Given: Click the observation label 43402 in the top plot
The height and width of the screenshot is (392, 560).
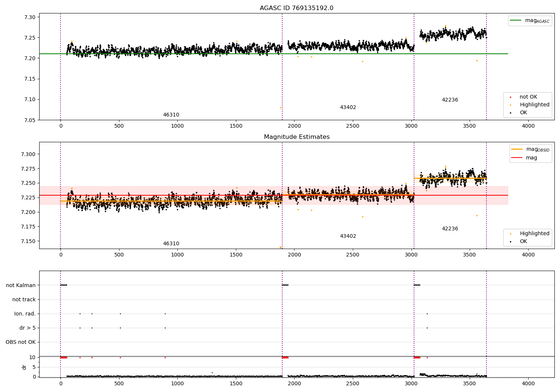Looking at the screenshot, I should [x=348, y=108].
